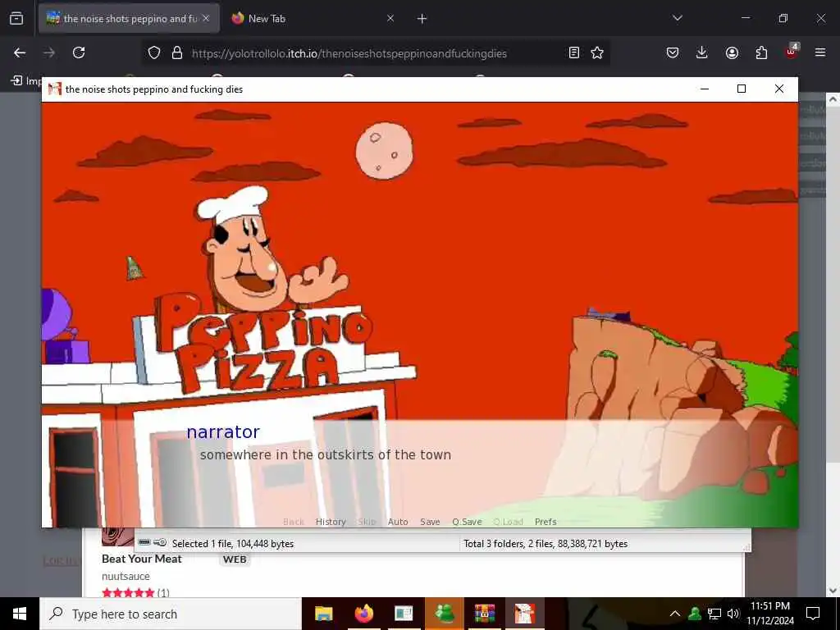Open the uBlock Origin extension icon
The width and height of the screenshot is (840, 630).
(792, 52)
